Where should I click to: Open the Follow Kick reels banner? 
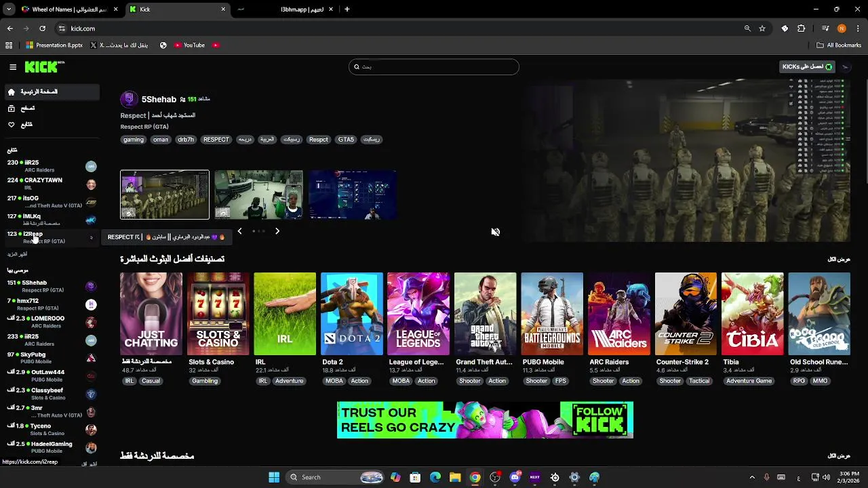pyautogui.click(x=485, y=420)
